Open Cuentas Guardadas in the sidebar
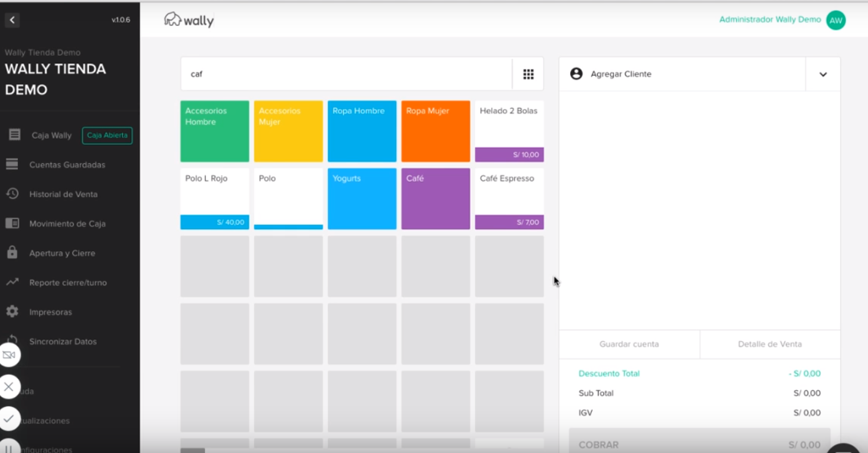Image resolution: width=868 pixels, height=453 pixels. pos(67,165)
